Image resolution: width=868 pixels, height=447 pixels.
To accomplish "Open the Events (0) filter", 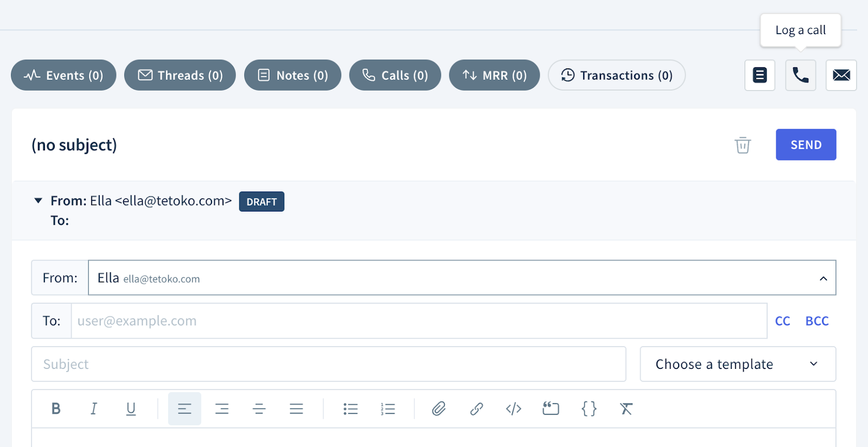I will click(x=63, y=75).
